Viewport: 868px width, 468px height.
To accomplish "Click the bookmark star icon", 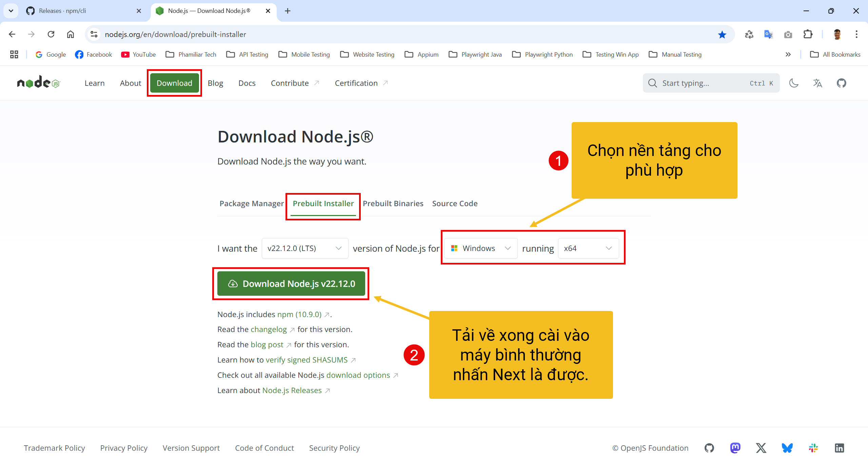I will pos(722,34).
